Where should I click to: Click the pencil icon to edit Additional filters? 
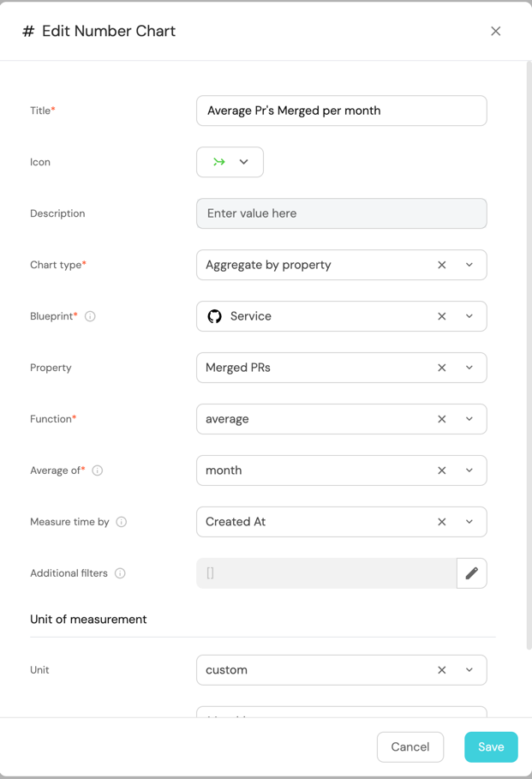(x=471, y=573)
